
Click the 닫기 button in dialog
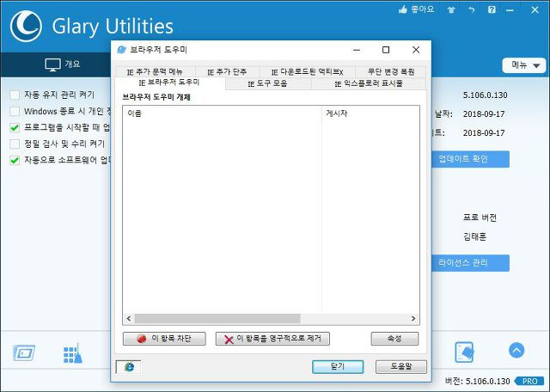(338, 367)
